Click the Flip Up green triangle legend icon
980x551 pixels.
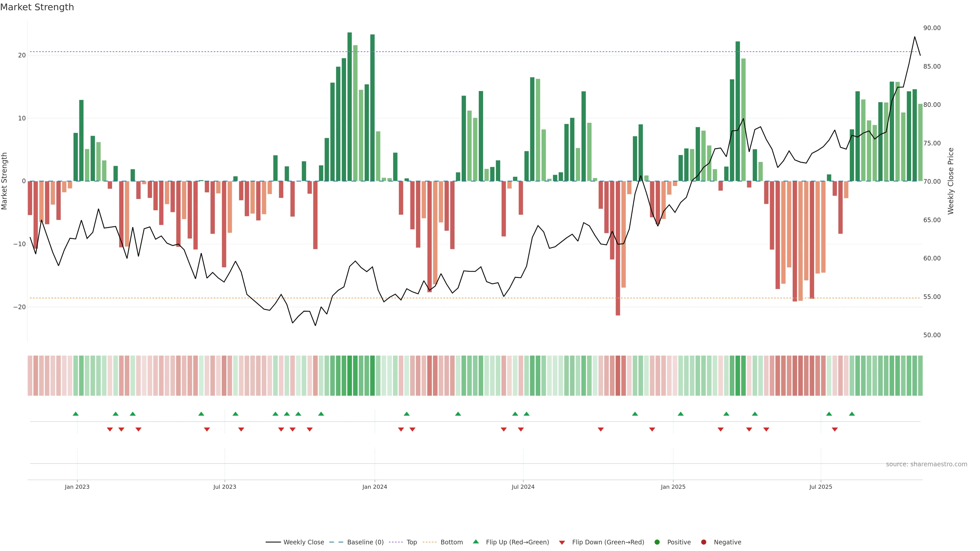tap(475, 542)
